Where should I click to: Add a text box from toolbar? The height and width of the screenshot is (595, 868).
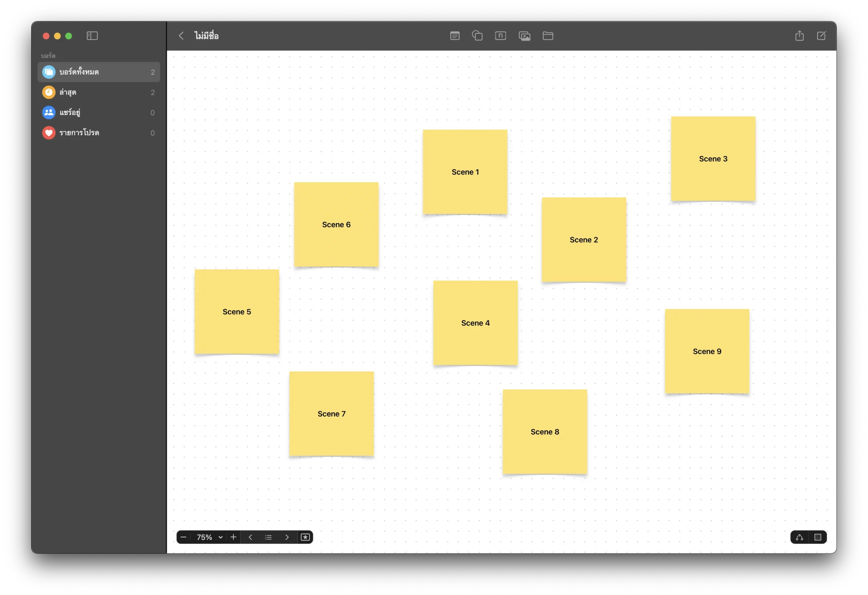point(500,36)
